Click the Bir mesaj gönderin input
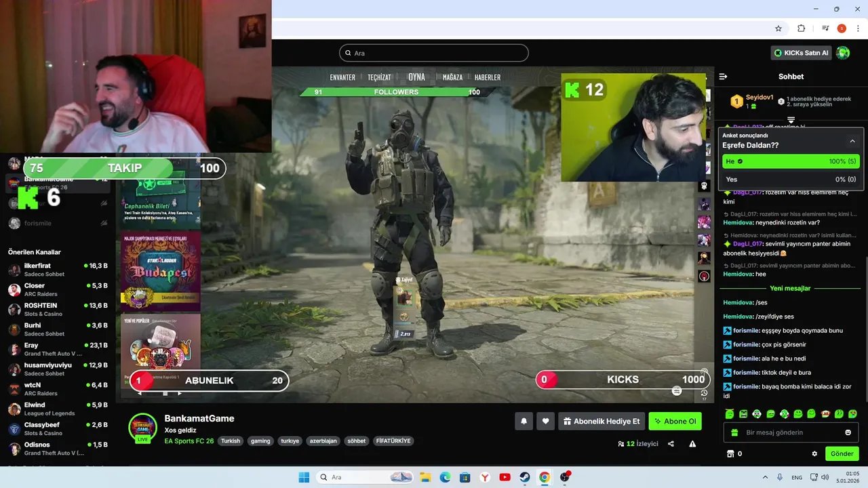 [x=792, y=432]
